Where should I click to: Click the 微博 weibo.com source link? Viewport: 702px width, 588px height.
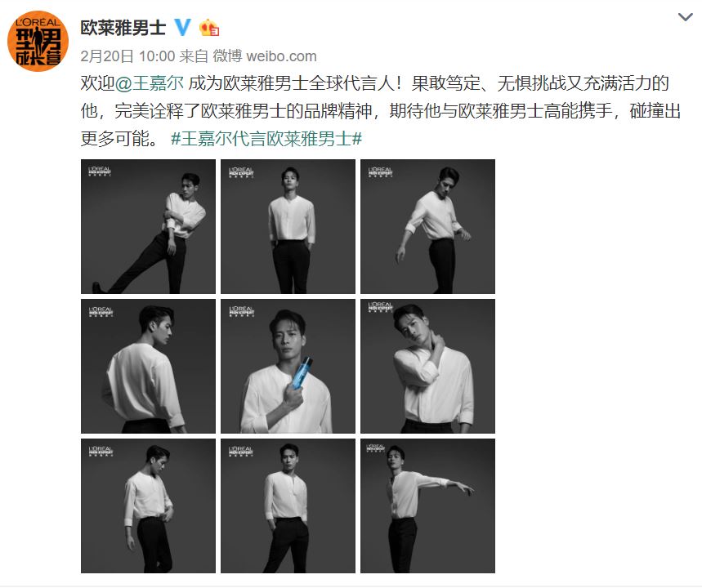265,56
